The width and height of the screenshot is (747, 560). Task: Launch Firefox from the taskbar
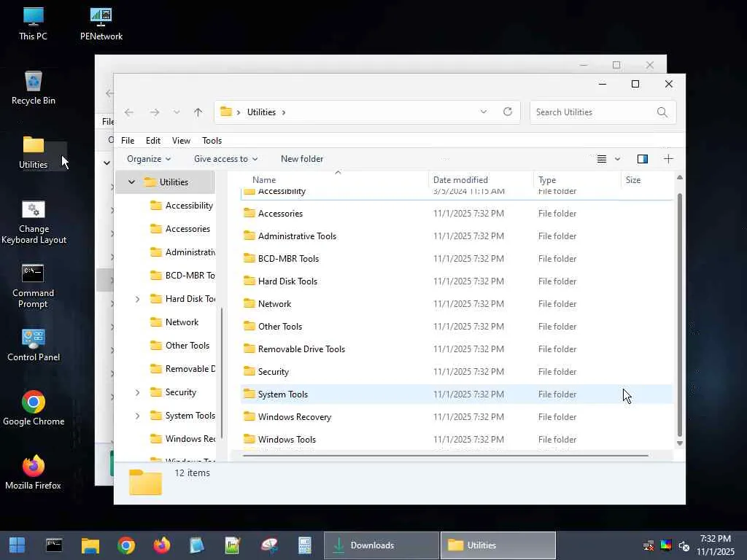tap(162, 545)
